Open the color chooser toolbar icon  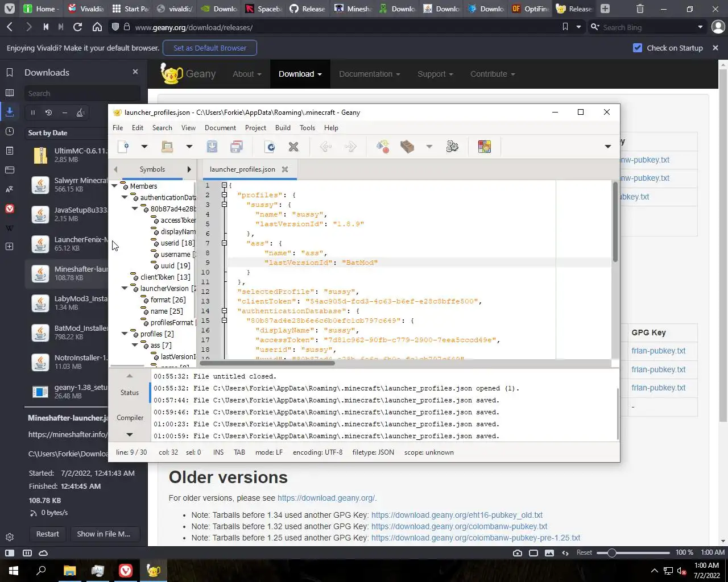click(485, 147)
